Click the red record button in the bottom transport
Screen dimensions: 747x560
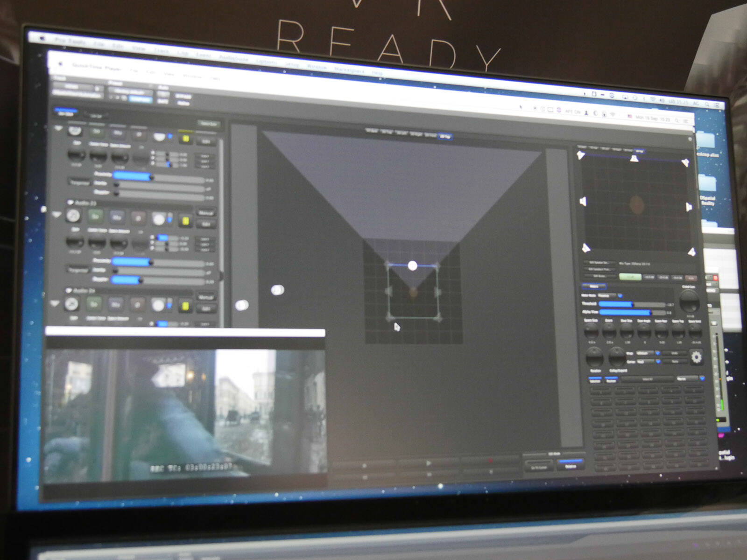[490, 461]
